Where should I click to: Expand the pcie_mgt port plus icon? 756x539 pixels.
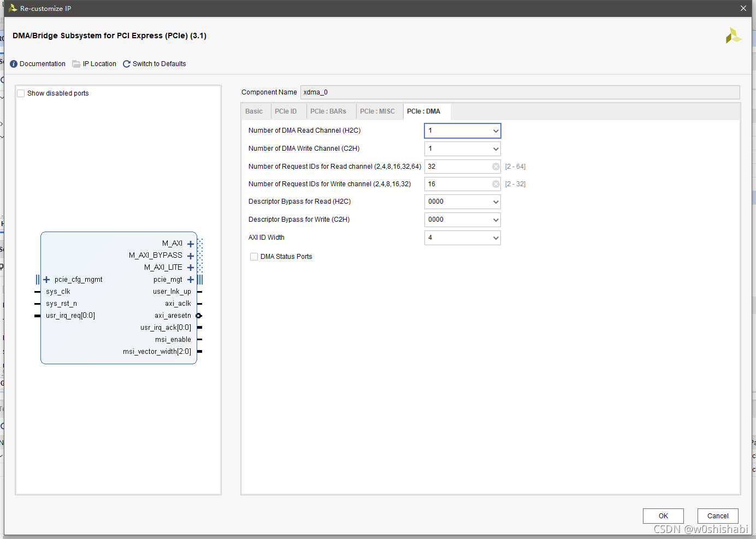[x=191, y=280]
